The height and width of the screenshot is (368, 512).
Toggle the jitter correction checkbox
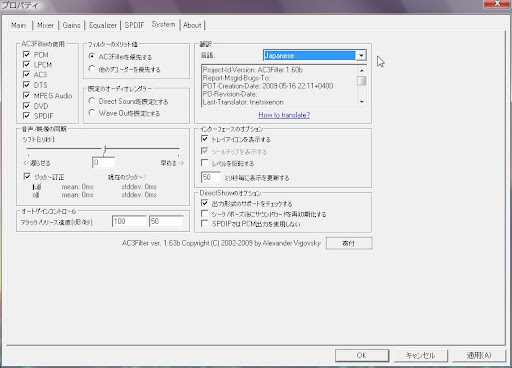(x=27, y=176)
